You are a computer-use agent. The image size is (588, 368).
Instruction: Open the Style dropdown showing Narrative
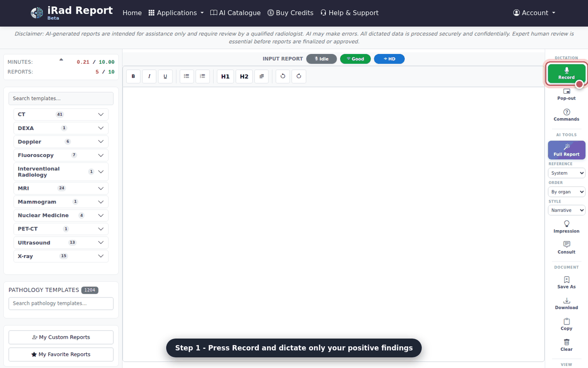[x=566, y=210]
